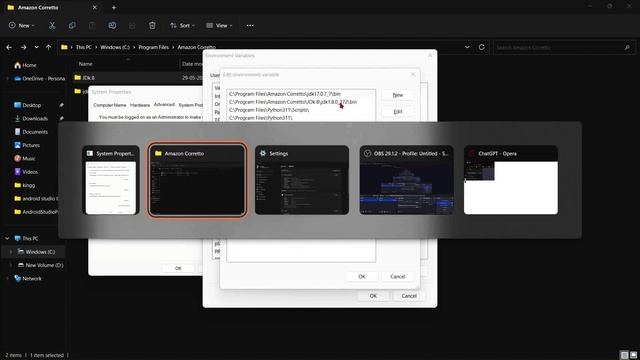This screenshot has width=640, height=360.
Task: Open Computer Name tab in System Properties
Action: coord(110,105)
